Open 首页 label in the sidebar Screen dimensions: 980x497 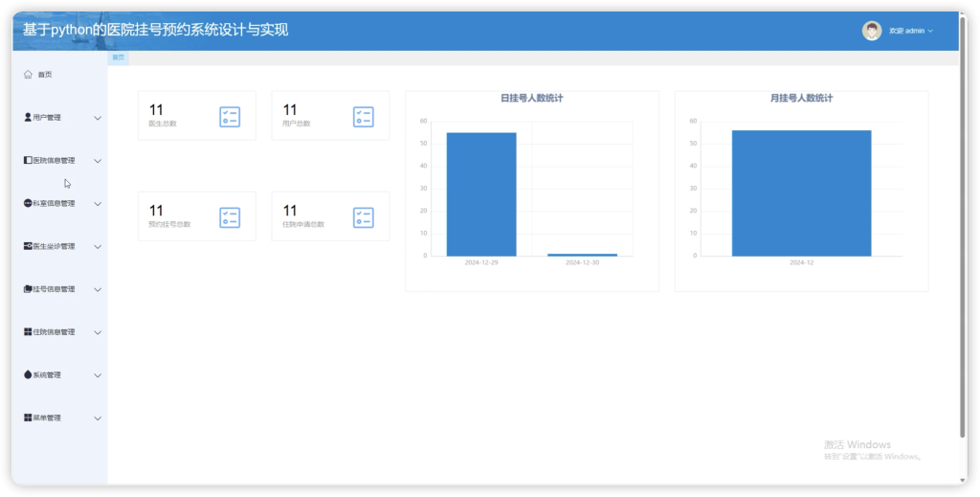pos(45,75)
